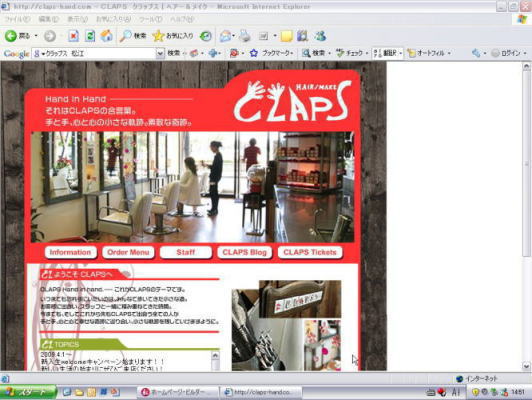Open Edit button dropdown arrow
Viewport: 532px width, 400px height.
pos(275,36)
